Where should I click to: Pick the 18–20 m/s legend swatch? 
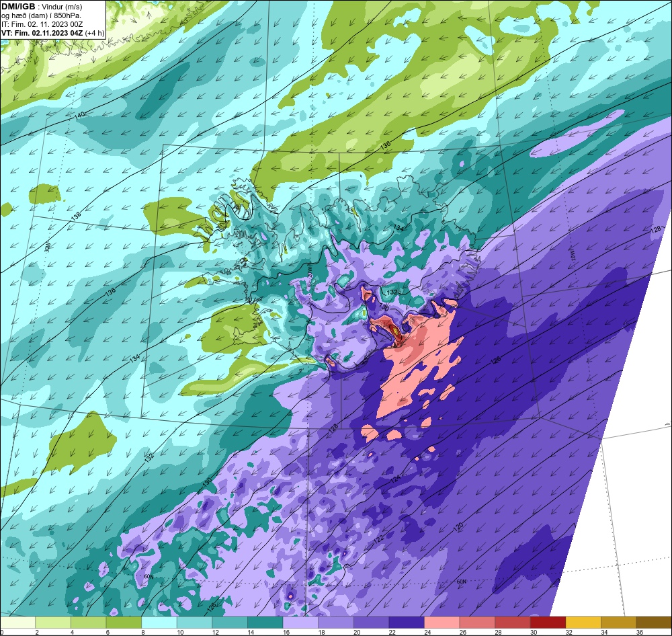click(336, 623)
